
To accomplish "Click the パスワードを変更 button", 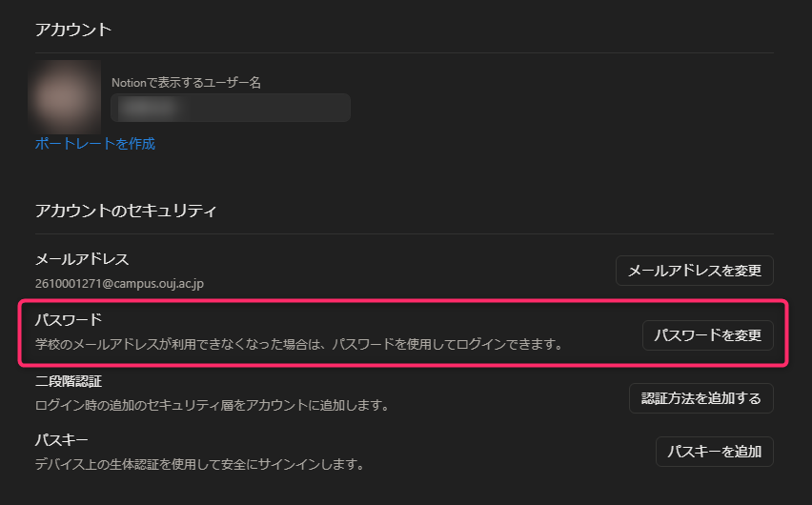I will coord(707,335).
